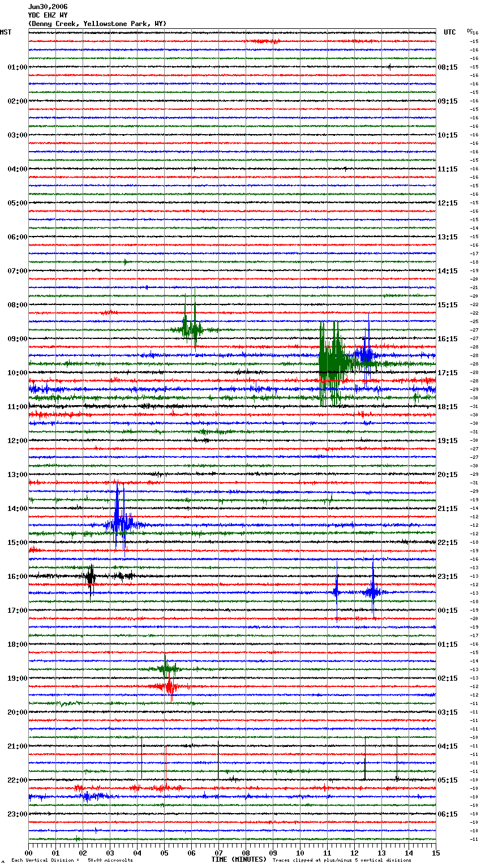Click the '18:15' UTC time label
Screen dimensions: 481x868
(x=448, y=407)
